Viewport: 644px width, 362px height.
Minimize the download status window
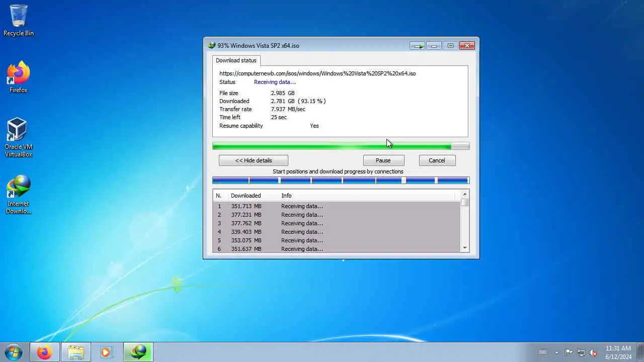(434, 46)
